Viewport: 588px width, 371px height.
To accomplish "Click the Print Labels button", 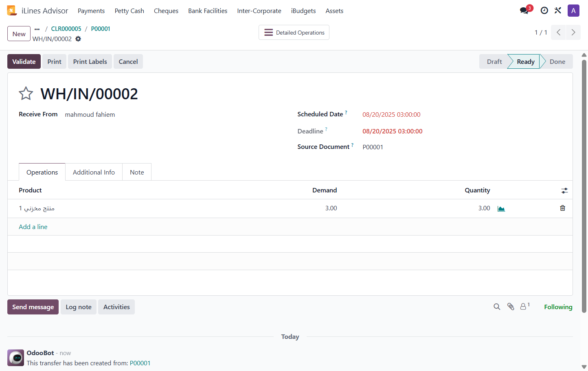I will [x=90, y=61].
